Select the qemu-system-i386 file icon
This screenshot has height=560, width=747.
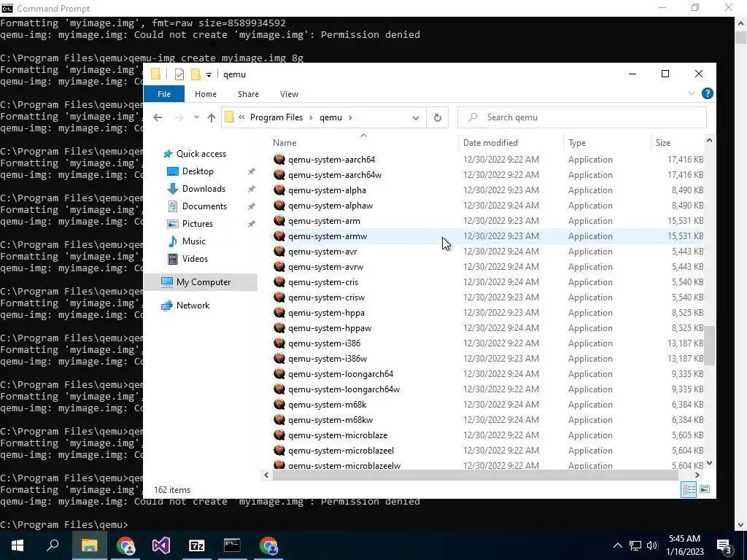pos(279,343)
